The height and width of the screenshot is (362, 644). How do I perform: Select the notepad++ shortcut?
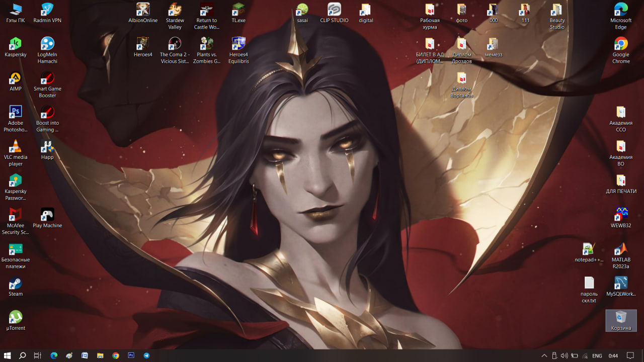point(589,250)
